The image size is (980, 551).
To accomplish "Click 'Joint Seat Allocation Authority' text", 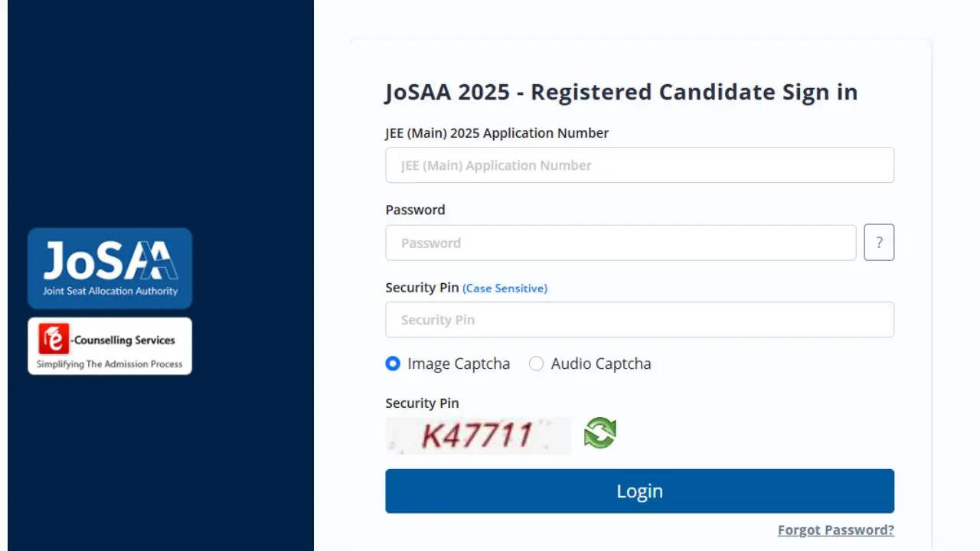I will point(110,291).
